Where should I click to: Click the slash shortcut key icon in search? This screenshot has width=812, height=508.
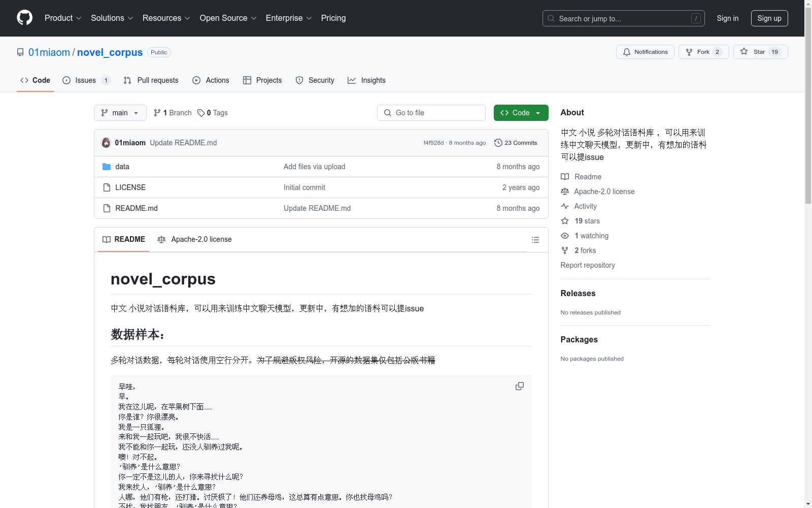click(696, 18)
